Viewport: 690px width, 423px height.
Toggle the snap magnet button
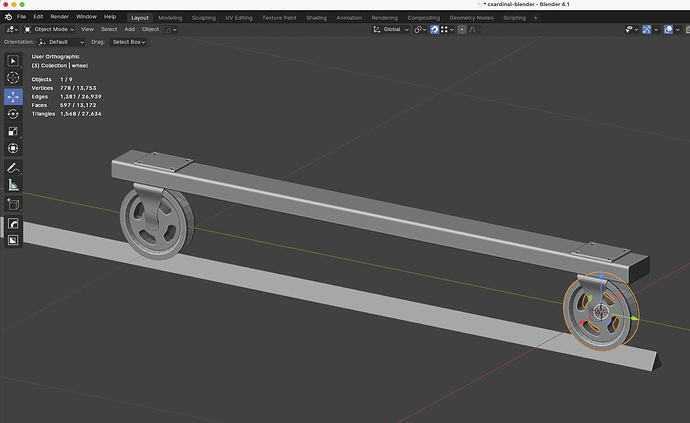coord(434,29)
